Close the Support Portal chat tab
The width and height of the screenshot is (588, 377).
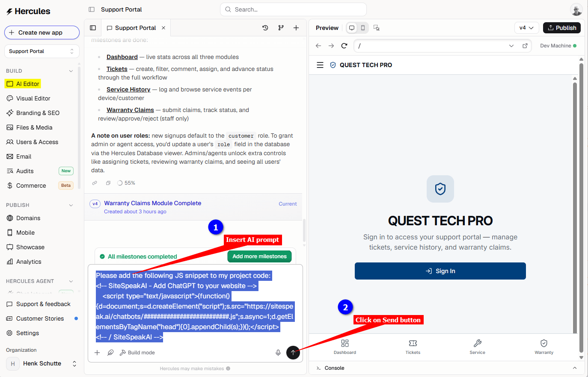(x=163, y=28)
